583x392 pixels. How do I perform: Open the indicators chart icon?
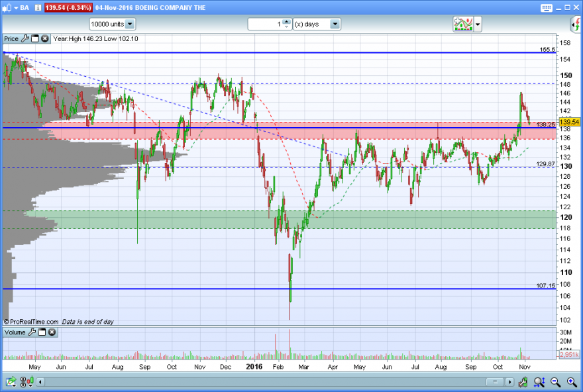463,24
